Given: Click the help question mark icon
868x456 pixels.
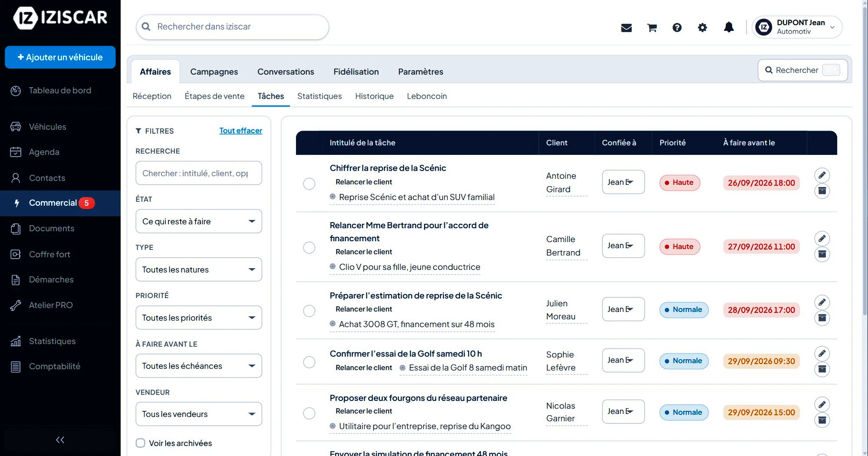Looking at the screenshot, I should [677, 28].
